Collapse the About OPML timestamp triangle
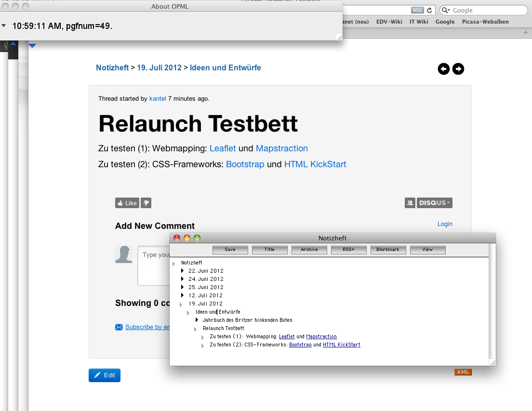 (x=4, y=26)
